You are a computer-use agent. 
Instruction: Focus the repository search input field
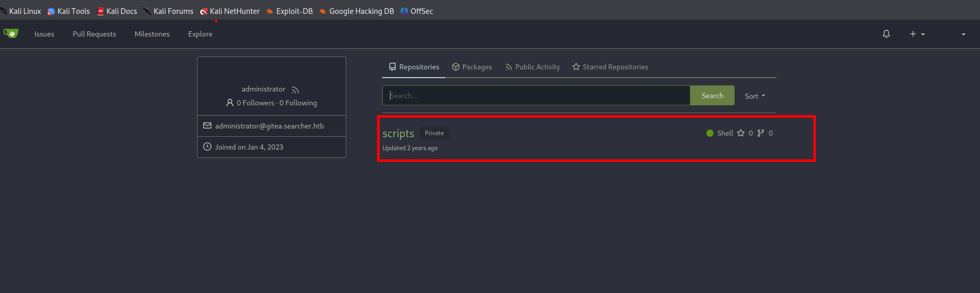point(536,96)
